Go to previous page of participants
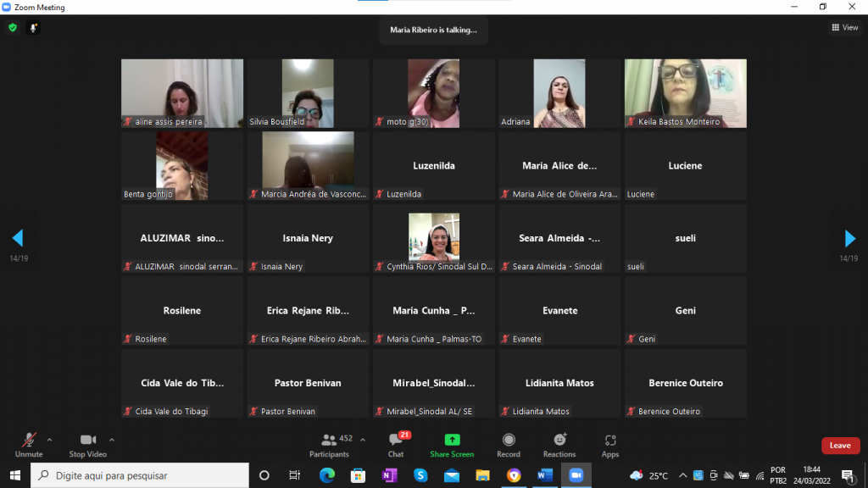 (x=18, y=238)
